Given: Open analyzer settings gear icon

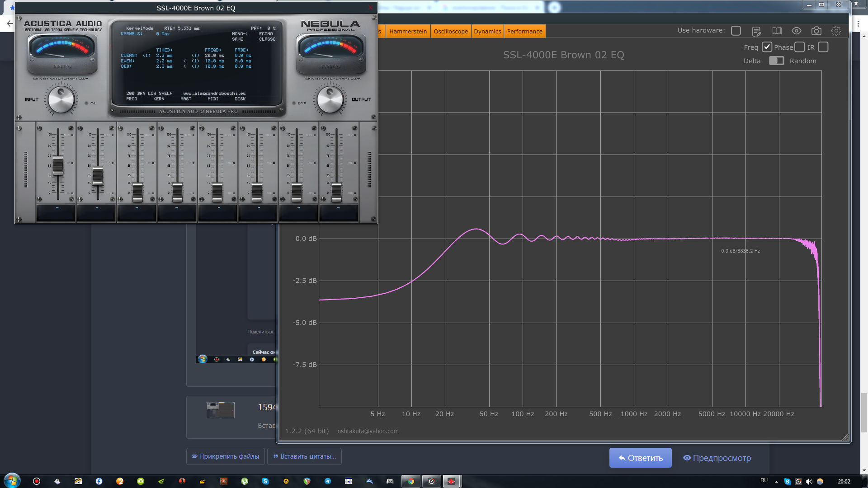Looking at the screenshot, I should [836, 31].
